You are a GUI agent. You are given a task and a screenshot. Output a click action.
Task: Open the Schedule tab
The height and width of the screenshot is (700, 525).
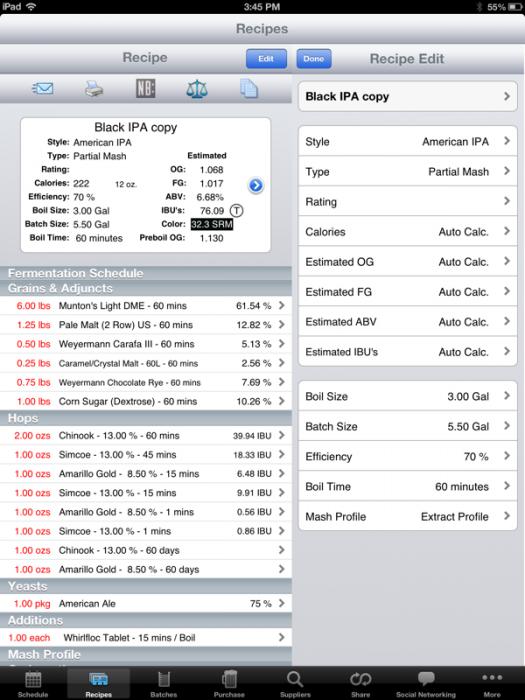(x=33, y=683)
